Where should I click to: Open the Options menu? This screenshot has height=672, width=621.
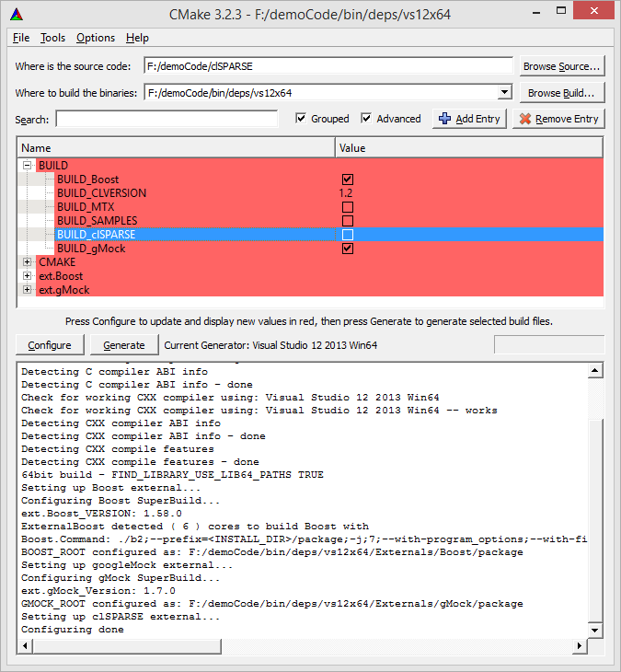[96, 38]
